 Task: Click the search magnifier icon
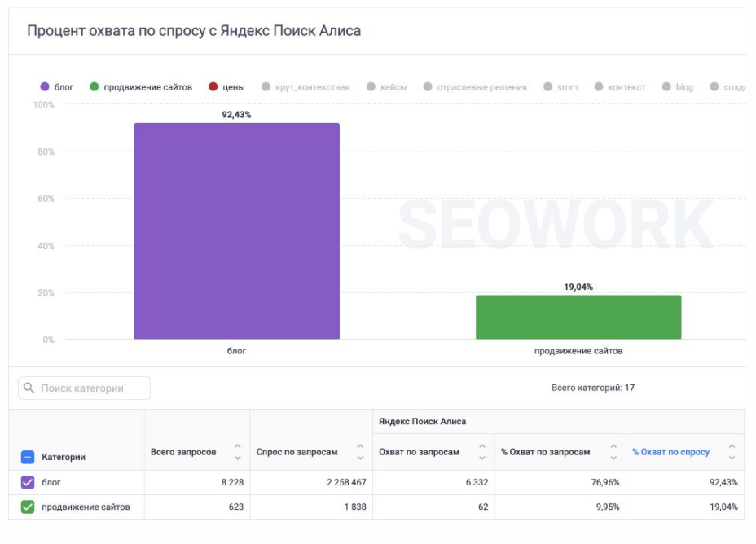pyautogui.click(x=30, y=388)
